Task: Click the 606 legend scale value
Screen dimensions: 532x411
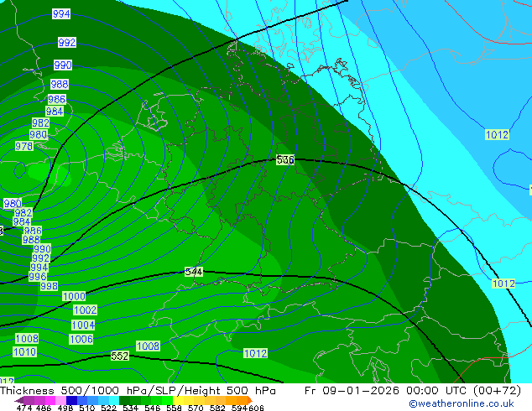Action: click(256, 408)
